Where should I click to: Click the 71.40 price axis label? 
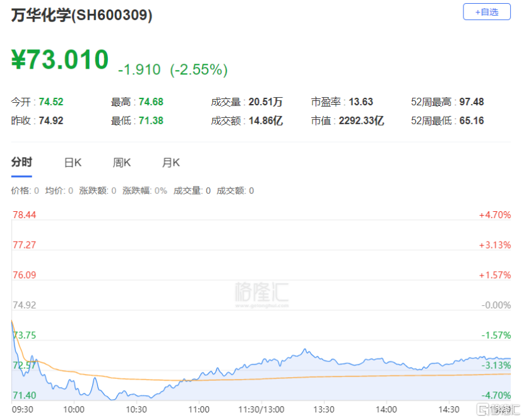click(25, 395)
